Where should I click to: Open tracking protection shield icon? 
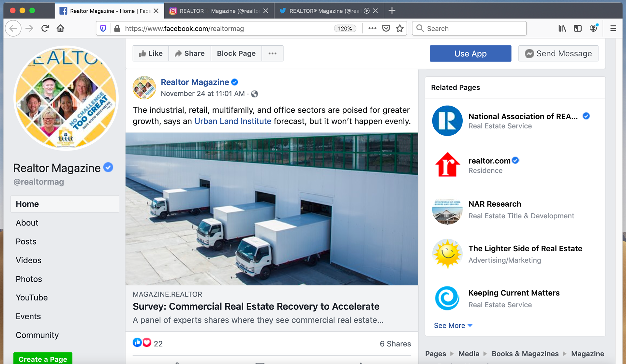coord(103,28)
